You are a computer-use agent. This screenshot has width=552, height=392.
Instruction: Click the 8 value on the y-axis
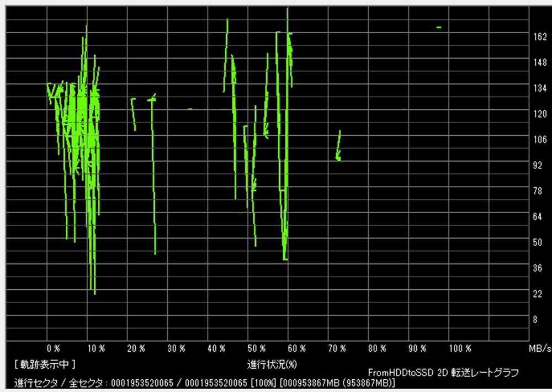click(535, 319)
